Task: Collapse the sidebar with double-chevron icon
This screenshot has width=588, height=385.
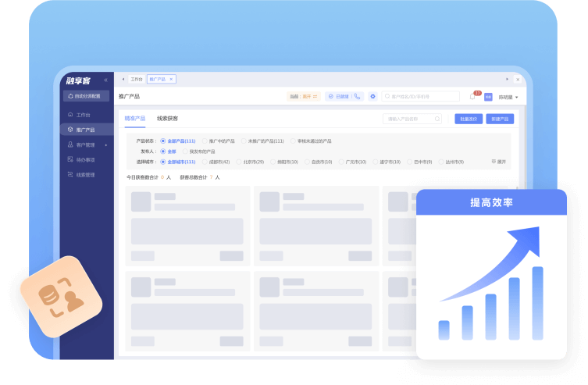Action: (105, 80)
